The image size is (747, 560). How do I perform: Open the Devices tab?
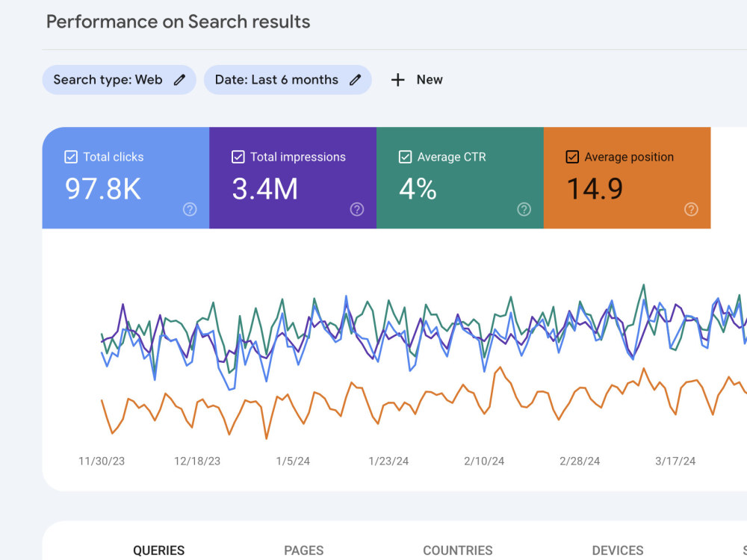(618, 550)
